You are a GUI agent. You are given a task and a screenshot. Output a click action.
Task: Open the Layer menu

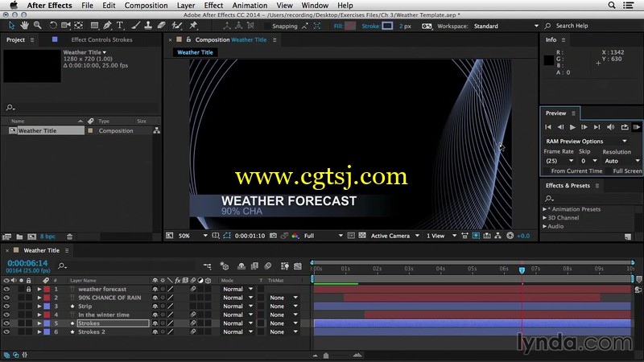186,6
